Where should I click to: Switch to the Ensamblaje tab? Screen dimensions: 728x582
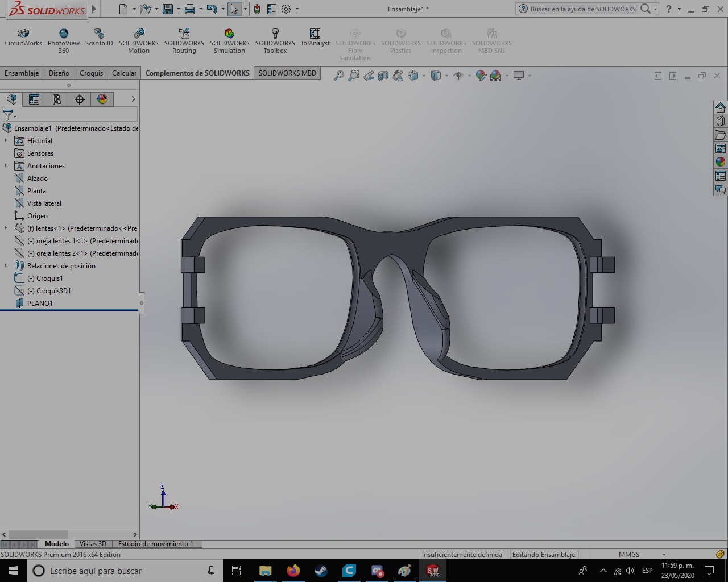22,73
